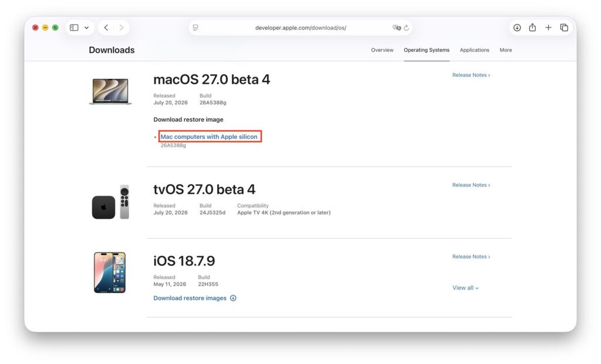Image resolution: width=601 pixels, height=364 pixels.
Task: Toggle the Safari sidebar button
Action: click(x=74, y=28)
